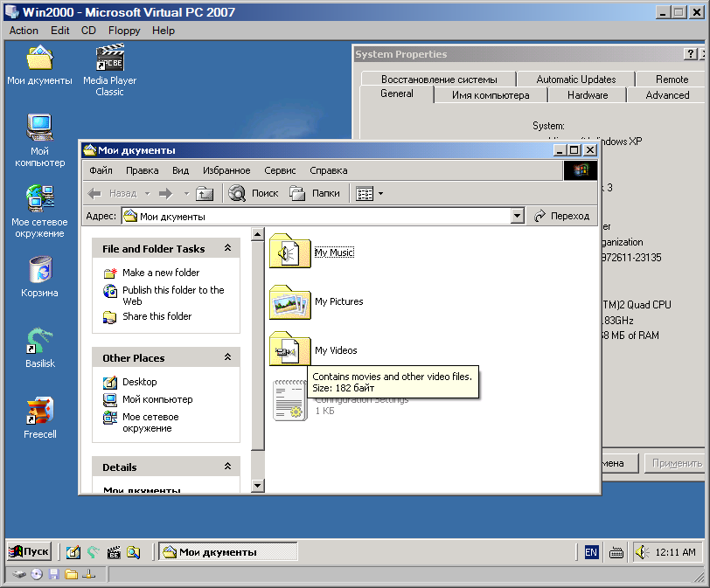Open the back history dropdown arrow
Viewport: 710px width, 588px height.
148,194
